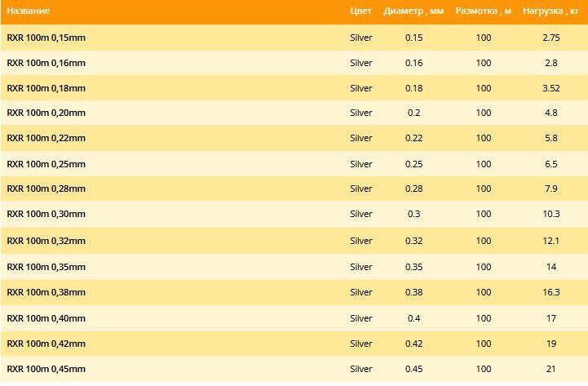Select the RXR 100m 0,30mm row name
Image resolution: width=588 pixels, height=386 pixels.
point(46,214)
